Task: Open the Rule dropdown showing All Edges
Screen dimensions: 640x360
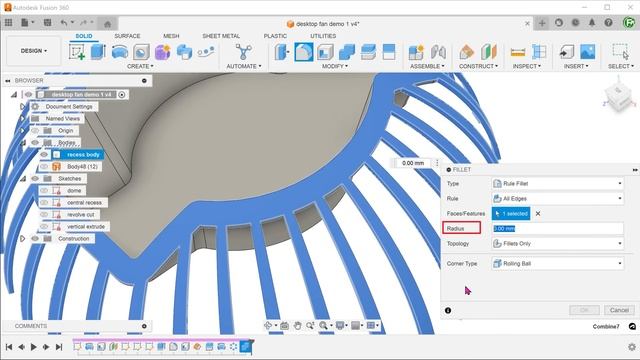Action: [x=558, y=199]
